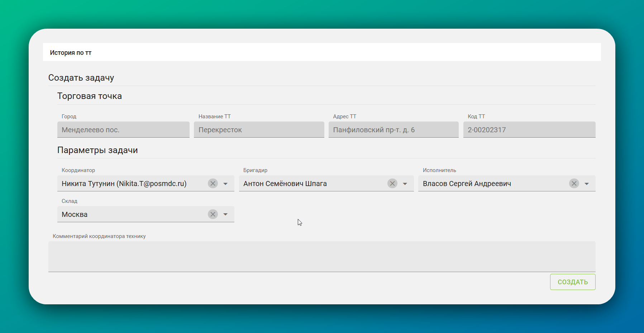Screen dimensions: 644x333
Task: Clear the Координатор field selection
Action: click(213, 184)
